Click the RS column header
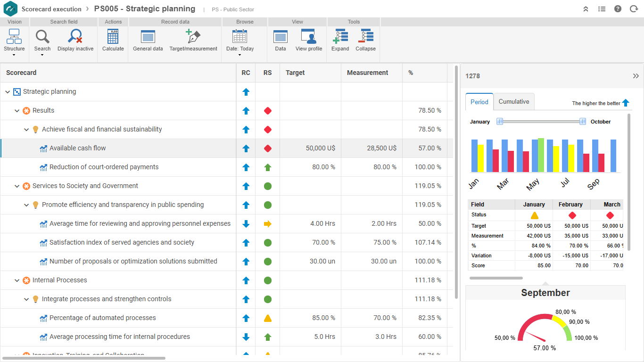 tap(268, 73)
